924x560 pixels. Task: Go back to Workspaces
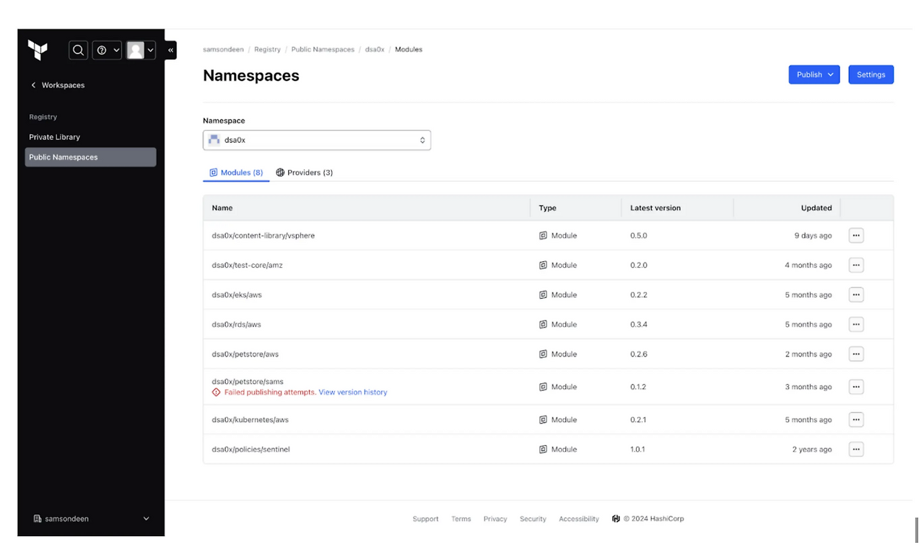(x=57, y=85)
